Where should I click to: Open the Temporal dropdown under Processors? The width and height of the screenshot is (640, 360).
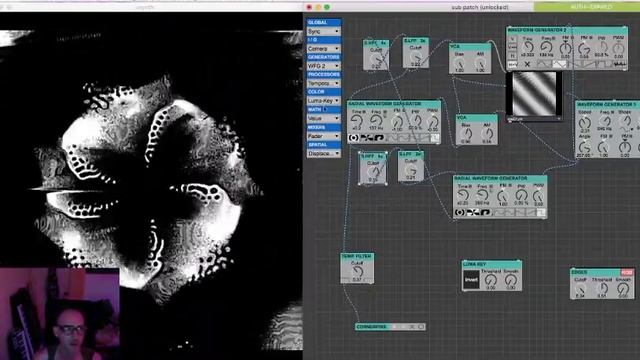coord(324,83)
